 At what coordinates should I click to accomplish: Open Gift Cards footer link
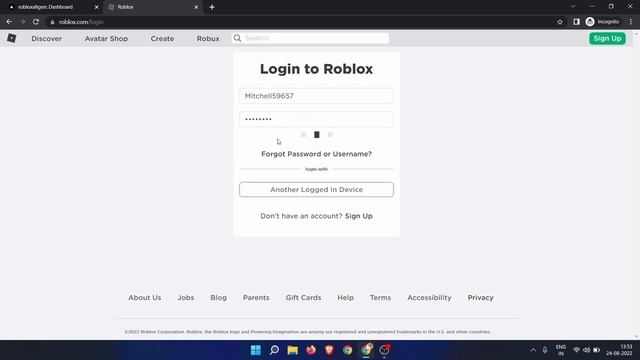tap(303, 298)
